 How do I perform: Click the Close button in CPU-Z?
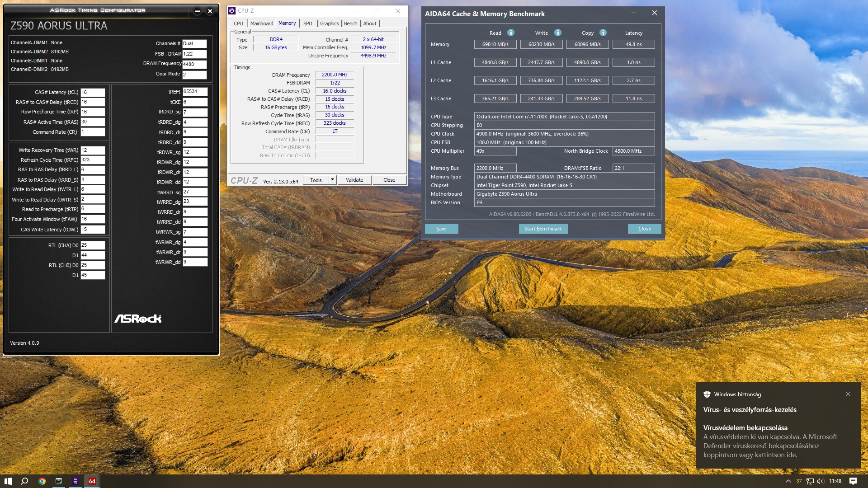click(389, 180)
